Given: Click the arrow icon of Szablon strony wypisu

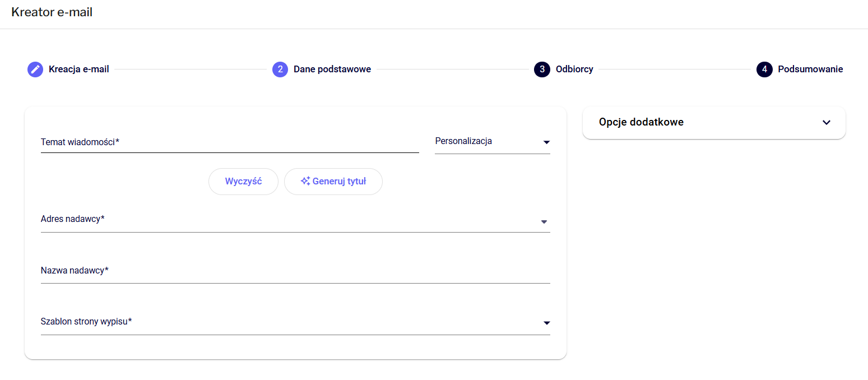Looking at the screenshot, I should (546, 323).
